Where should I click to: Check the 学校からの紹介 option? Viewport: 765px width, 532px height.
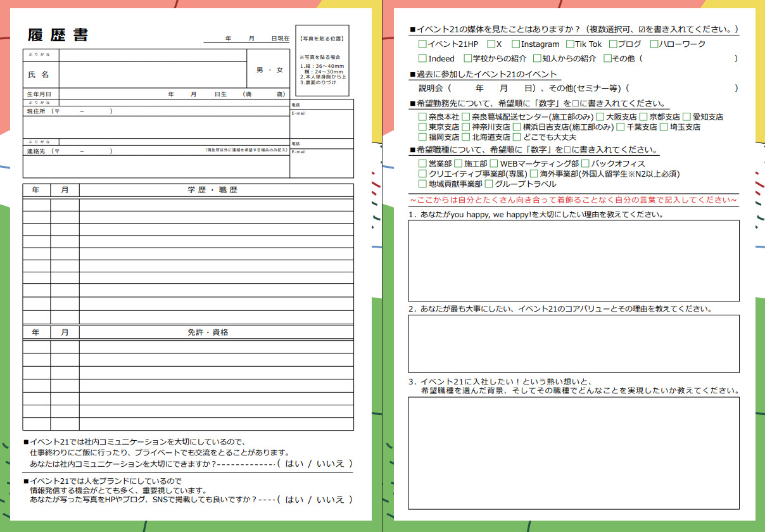tap(468, 59)
